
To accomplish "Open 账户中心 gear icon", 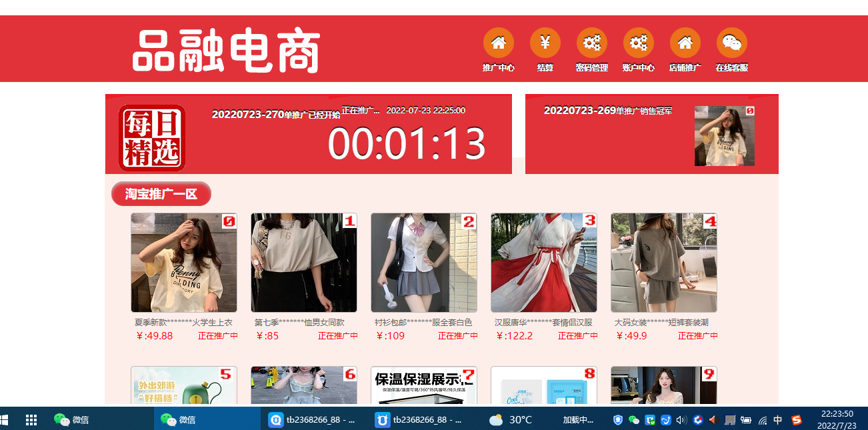I will (639, 43).
